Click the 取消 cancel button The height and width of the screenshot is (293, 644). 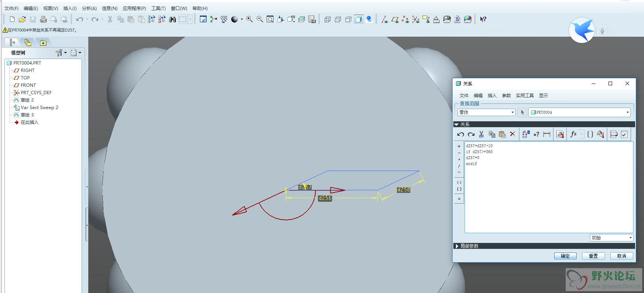(x=621, y=256)
